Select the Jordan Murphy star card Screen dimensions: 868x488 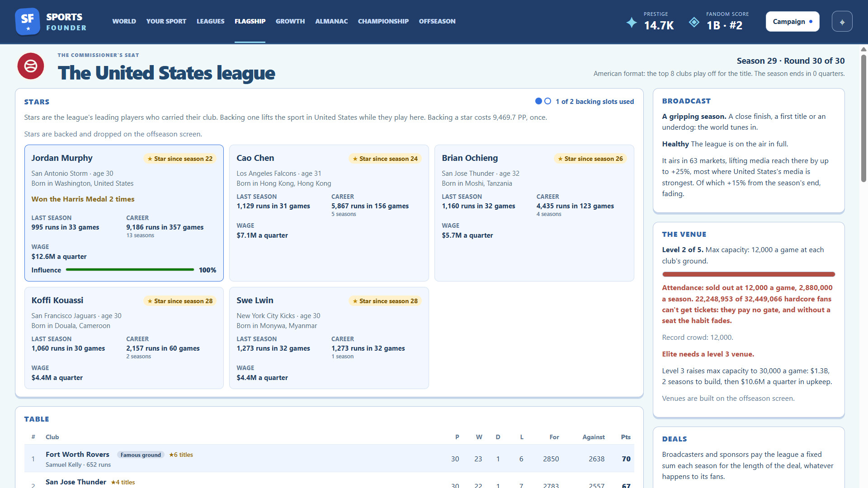point(124,213)
